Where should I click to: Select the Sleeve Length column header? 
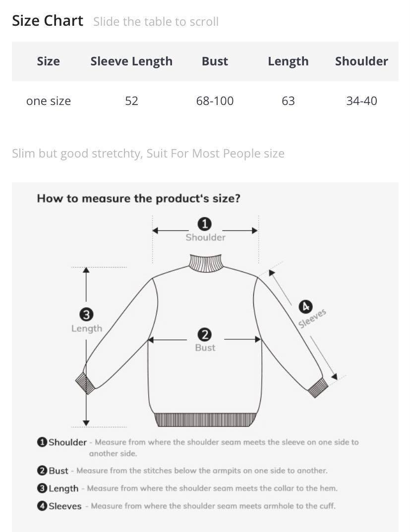pyautogui.click(x=131, y=61)
